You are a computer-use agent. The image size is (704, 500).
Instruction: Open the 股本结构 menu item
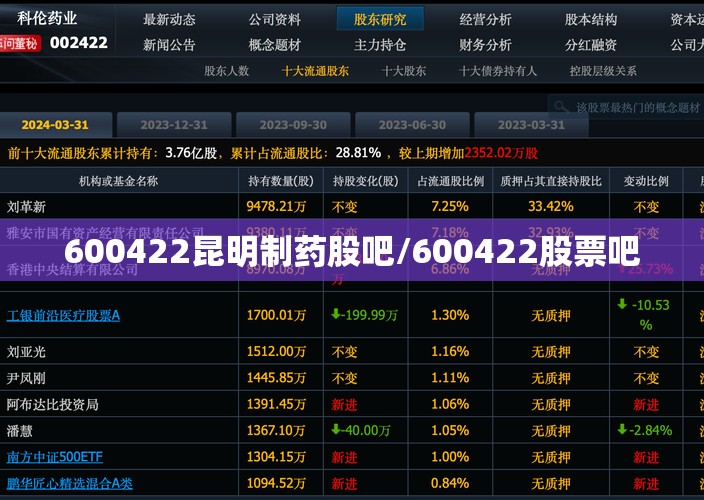click(591, 19)
